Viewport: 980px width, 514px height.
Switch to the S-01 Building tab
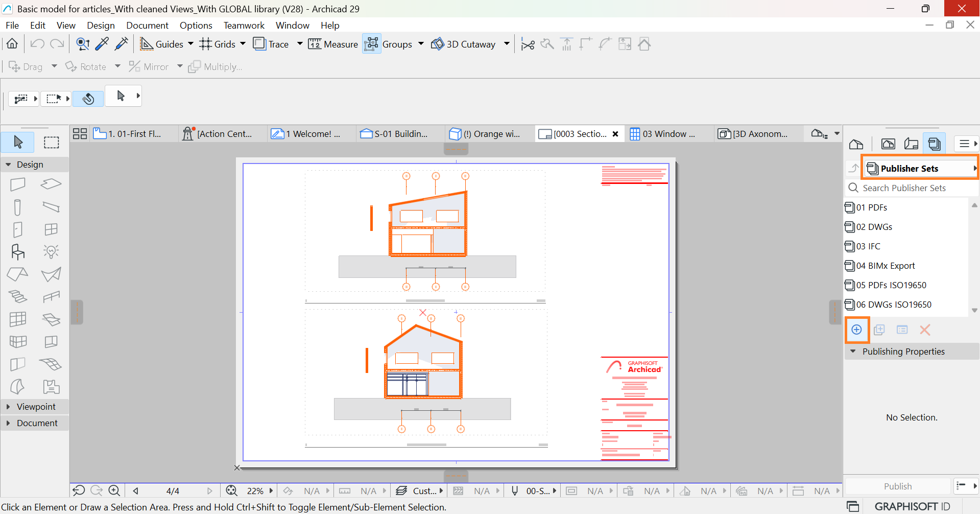(401, 134)
